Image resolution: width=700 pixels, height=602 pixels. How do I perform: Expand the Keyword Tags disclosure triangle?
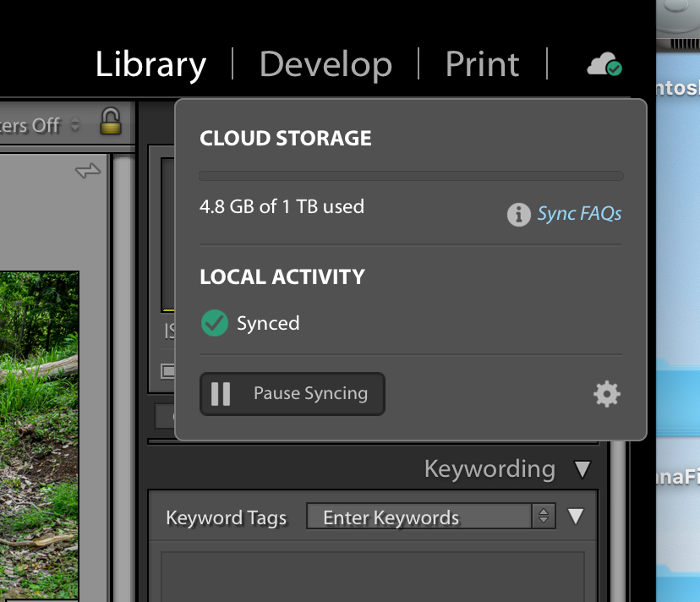(x=576, y=517)
